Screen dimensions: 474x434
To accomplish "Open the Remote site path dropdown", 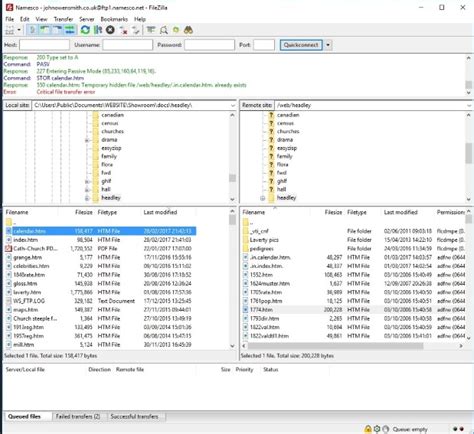I will coord(469,105).
